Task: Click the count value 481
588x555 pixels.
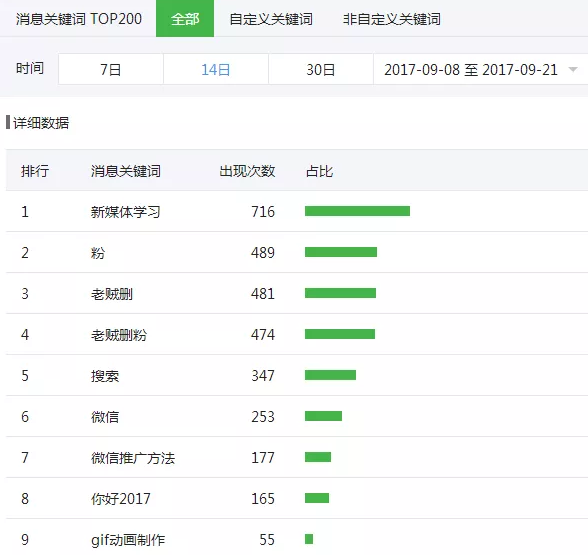Action: (263, 294)
